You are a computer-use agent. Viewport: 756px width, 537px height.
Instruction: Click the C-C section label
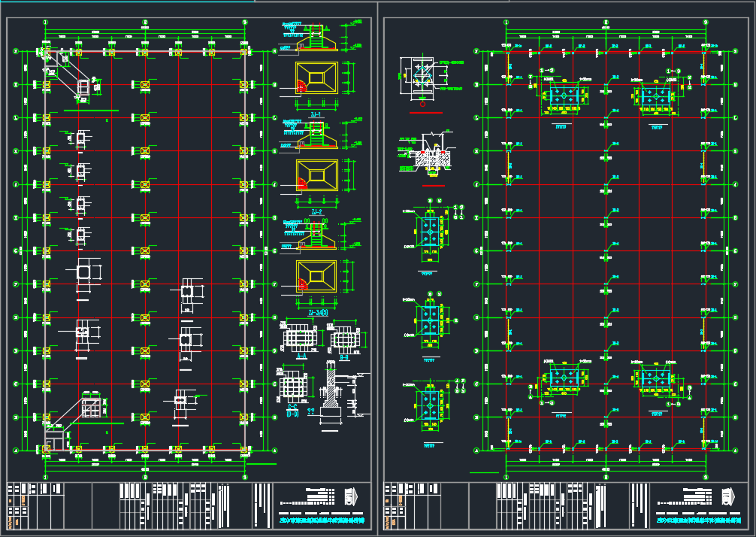[x=292, y=407]
